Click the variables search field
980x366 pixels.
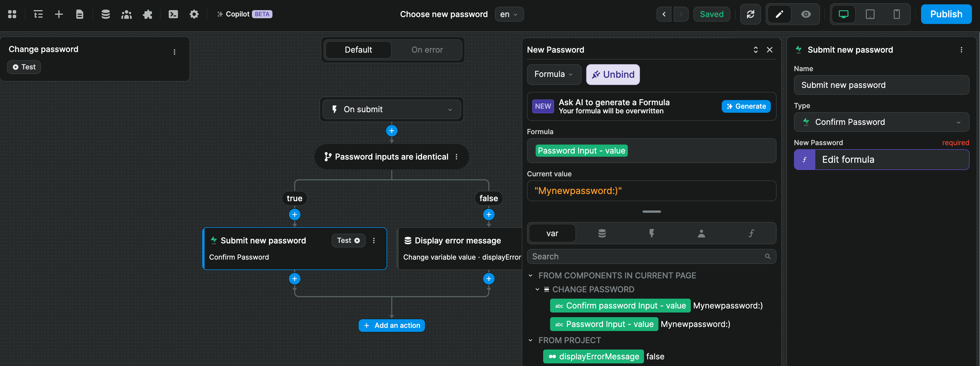click(647, 256)
